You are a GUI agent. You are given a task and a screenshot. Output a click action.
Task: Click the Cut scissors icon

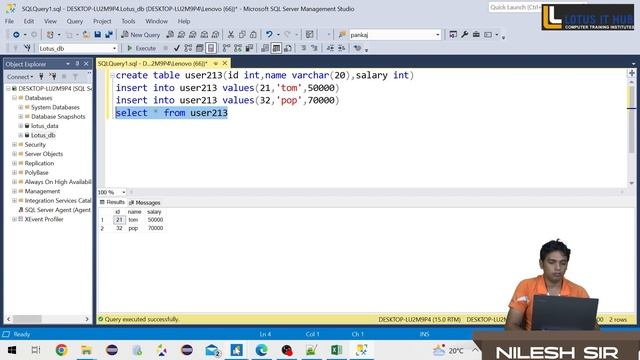[231, 35]
